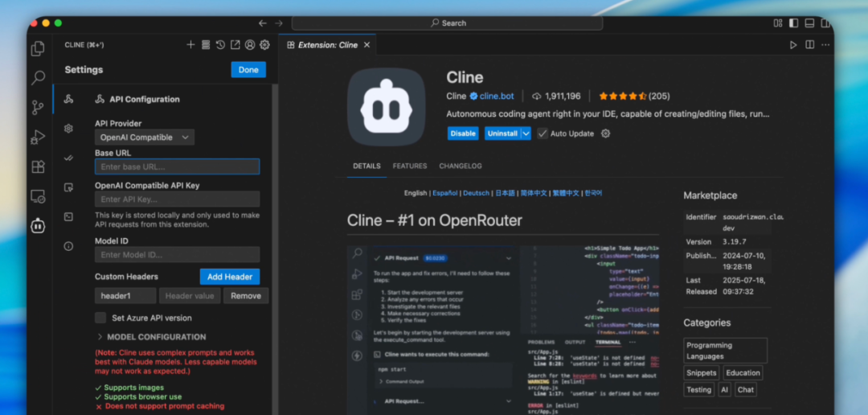Select the About info section icon
This screenshot has width=868, height=415.
68,246
